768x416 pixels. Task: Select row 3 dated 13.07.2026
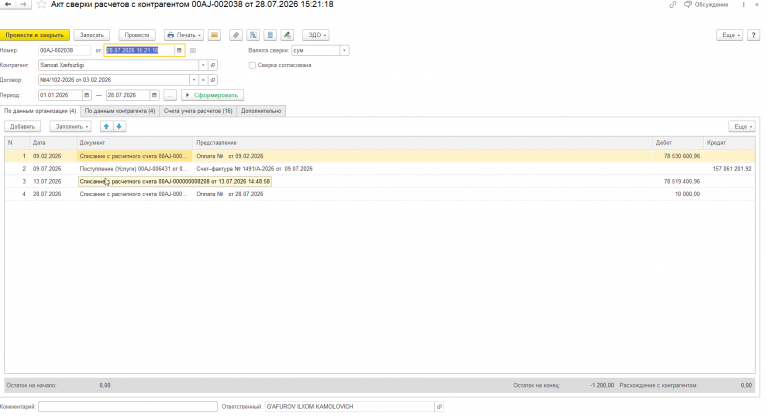click(x=380, y=181)
